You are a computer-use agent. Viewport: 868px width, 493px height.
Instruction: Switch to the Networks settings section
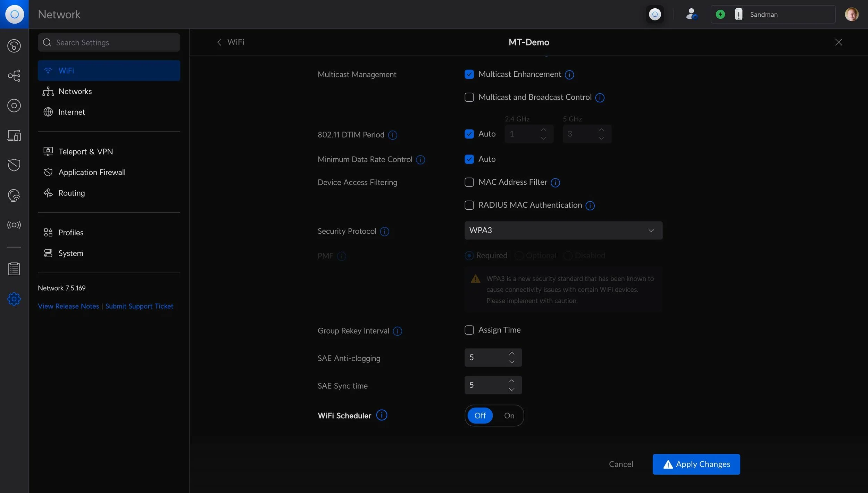click(x=75, y=91)
